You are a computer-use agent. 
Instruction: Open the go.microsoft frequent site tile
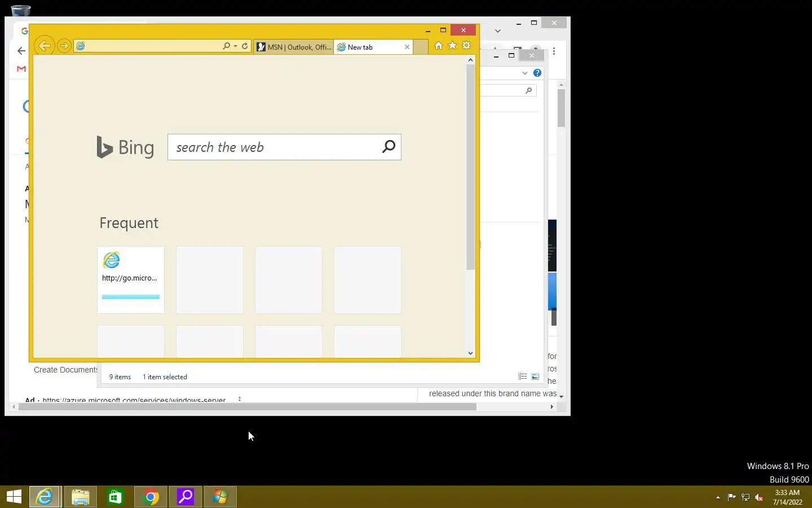[x=131, y=279]
